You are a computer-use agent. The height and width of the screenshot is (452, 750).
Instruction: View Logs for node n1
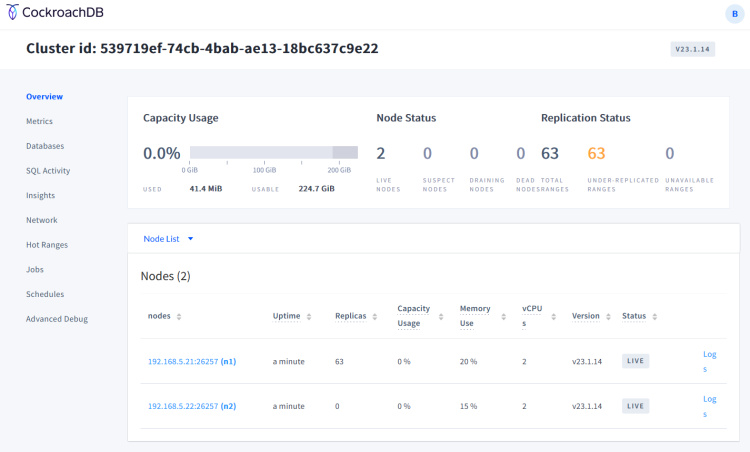[710, 361]
